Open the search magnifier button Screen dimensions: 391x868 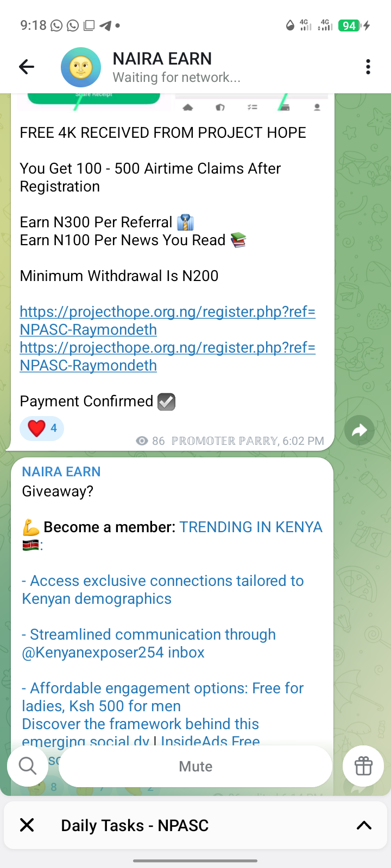pyautogui.click(x=28, y=766)
